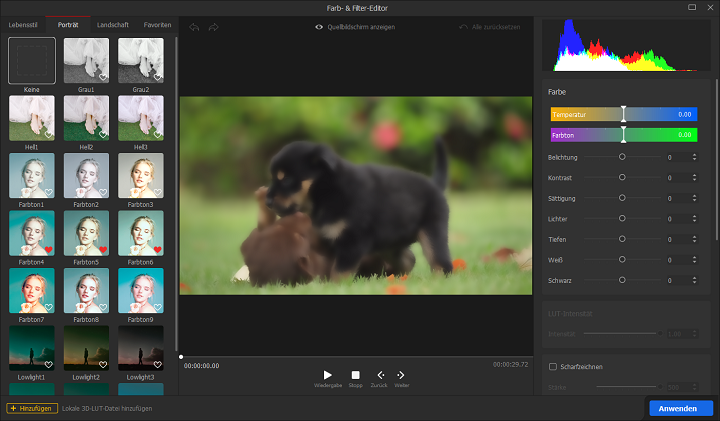
Task: Apply the Hell3 filter thumbnail
Action: tap(141, 118)
